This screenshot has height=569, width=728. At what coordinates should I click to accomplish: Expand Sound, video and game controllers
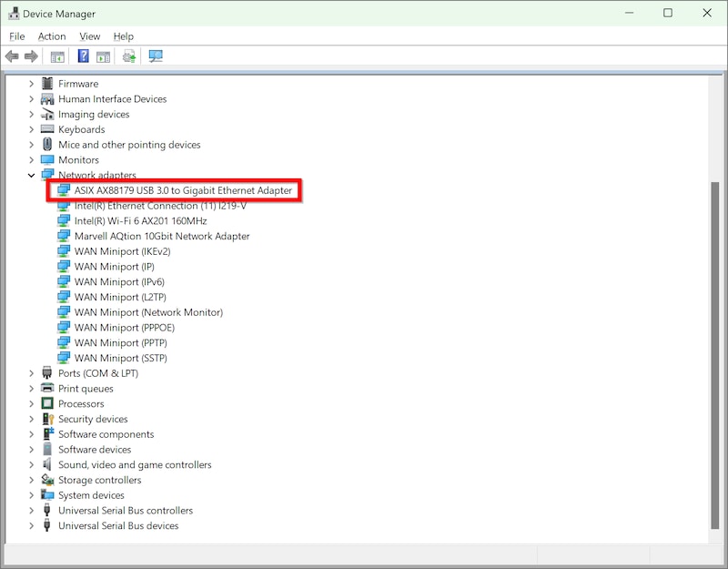point(32,465)
